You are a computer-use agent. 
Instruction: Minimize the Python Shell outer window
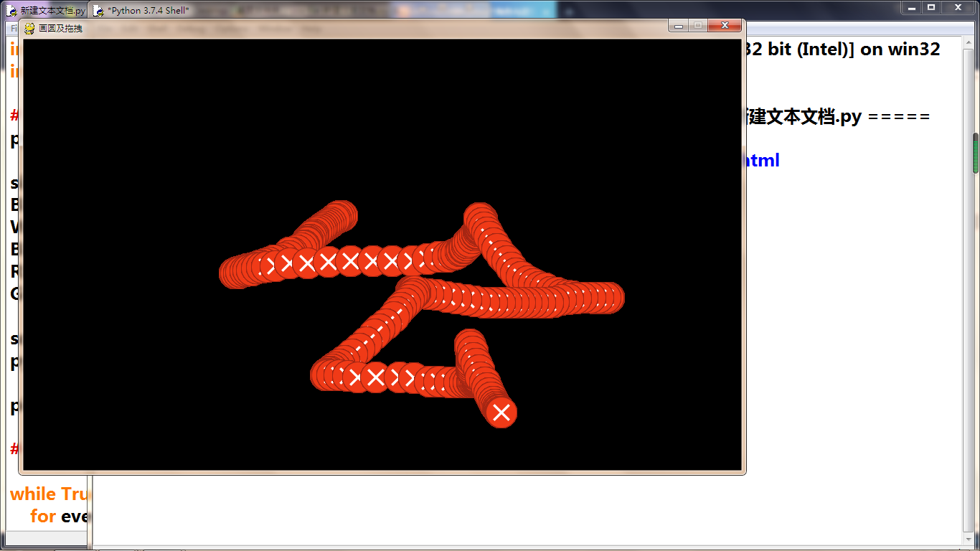[911, 6]
